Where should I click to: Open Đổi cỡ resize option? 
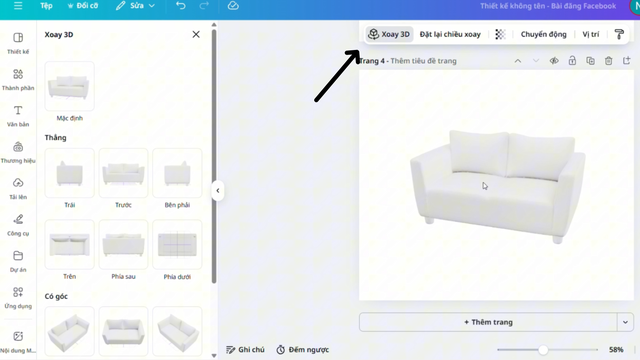[83, 6]
